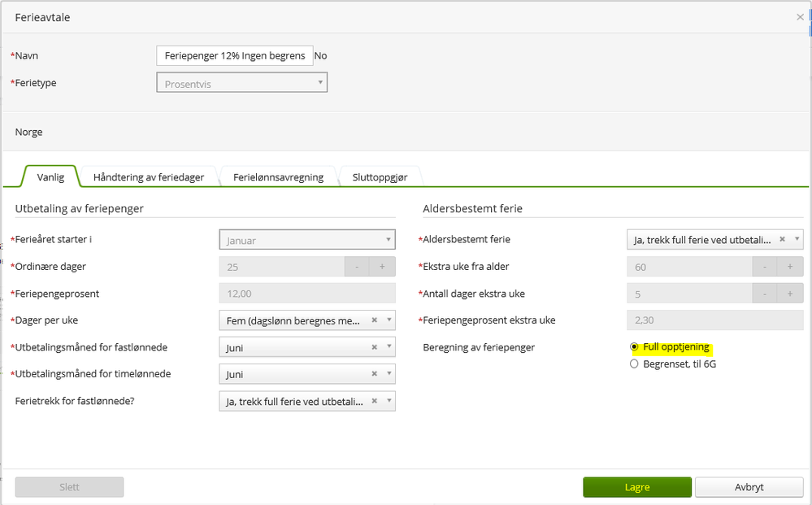Decrease Ordinære dager with minus button

[x=357, y=267]
